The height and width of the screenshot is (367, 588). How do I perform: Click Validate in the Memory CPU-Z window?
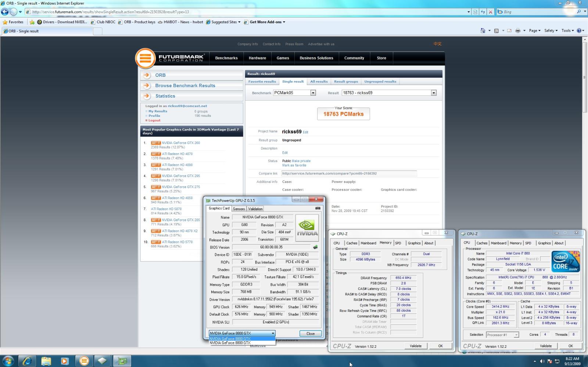tap(416, 346)
